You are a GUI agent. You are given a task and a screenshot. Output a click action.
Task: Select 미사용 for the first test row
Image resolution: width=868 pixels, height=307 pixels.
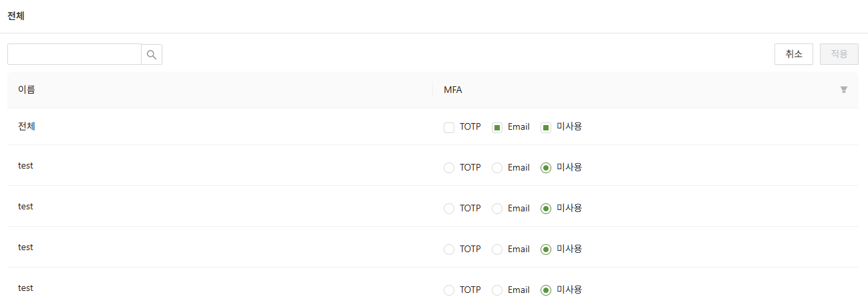[546, 168]
